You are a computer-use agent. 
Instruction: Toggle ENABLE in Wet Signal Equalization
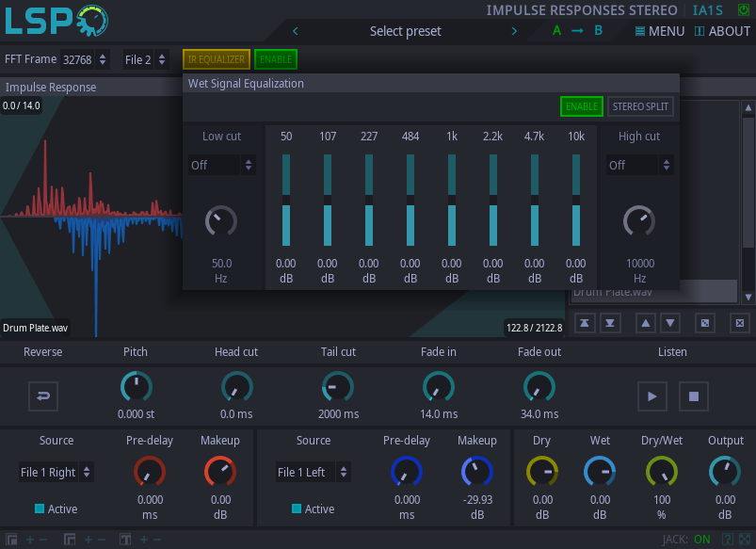[x=582, y=106]
